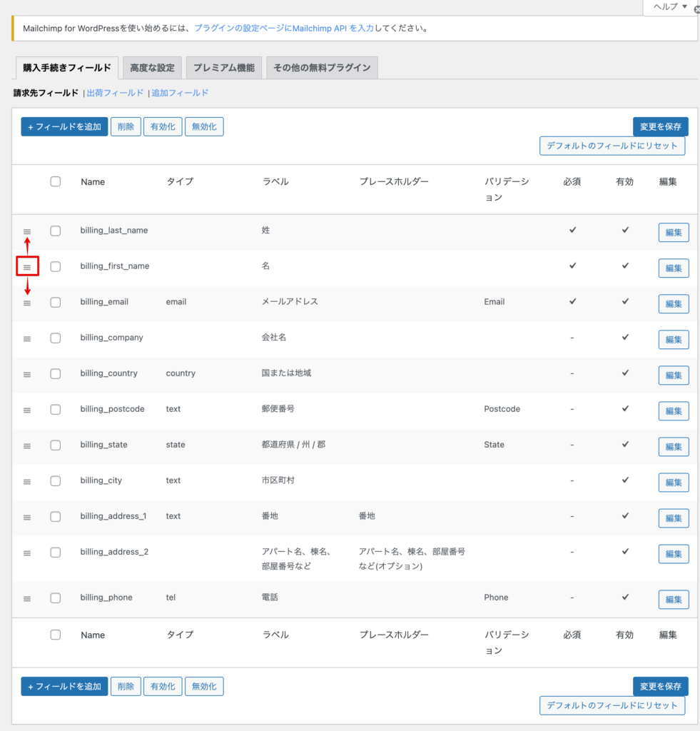Open the Mailchimp API settings page link

pos(284,29)
